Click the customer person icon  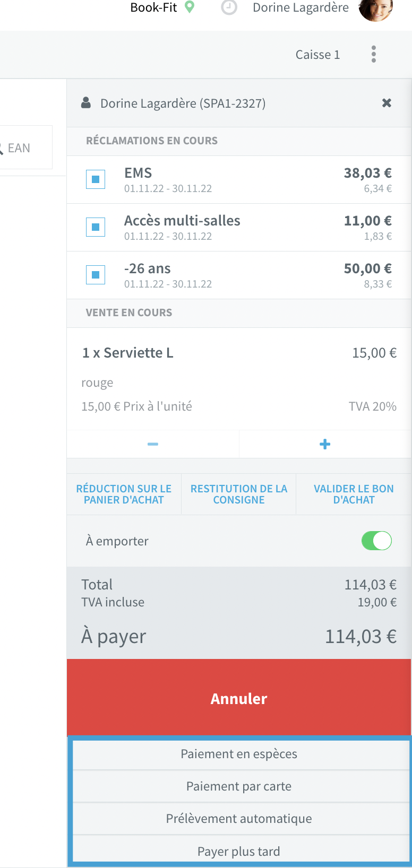tap(85, 103)
